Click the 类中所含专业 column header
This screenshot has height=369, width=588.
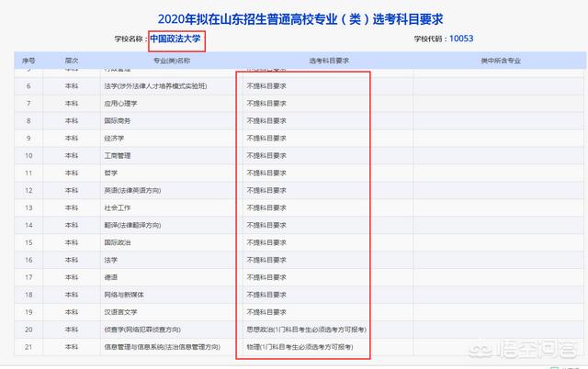pos(501,61)
